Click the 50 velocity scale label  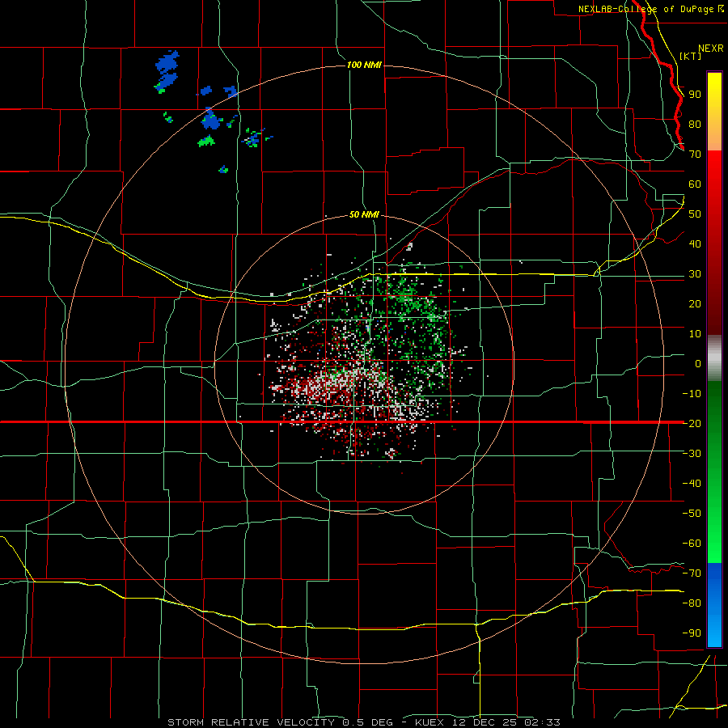(x=695, y=214)
